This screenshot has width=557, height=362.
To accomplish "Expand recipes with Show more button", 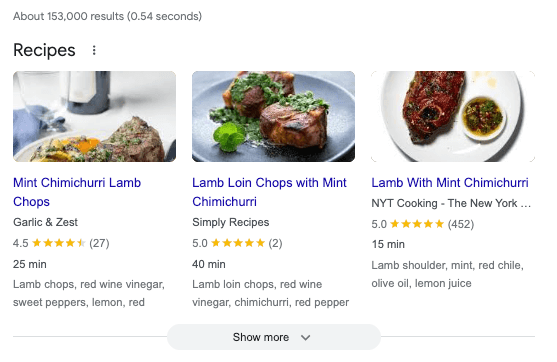I will [274, 337].
